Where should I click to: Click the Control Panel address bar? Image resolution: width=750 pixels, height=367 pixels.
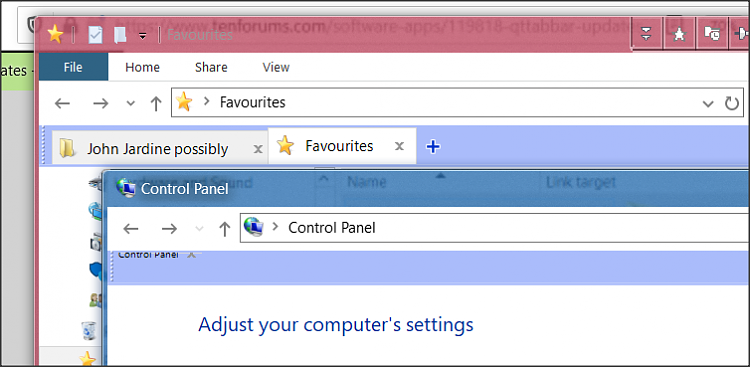point(495,228)
